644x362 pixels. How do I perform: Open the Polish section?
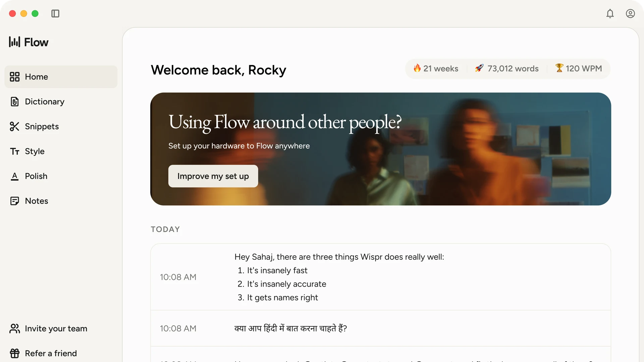tap(61, 176)
